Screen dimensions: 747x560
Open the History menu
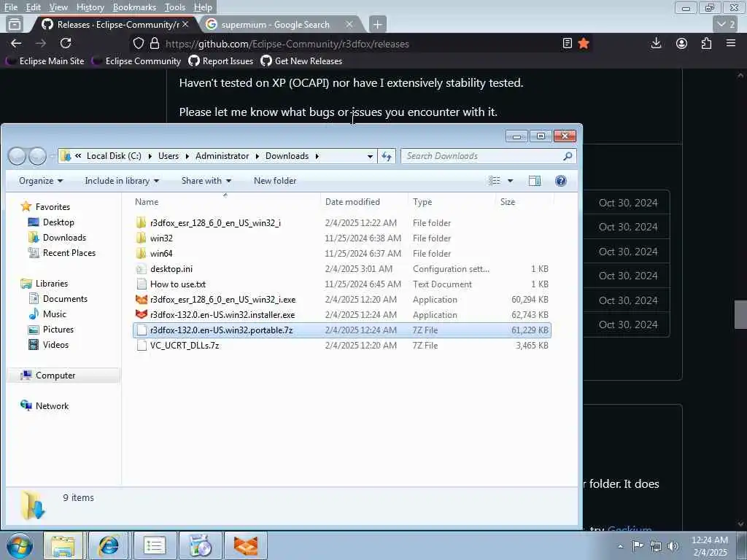pos(90,7)
